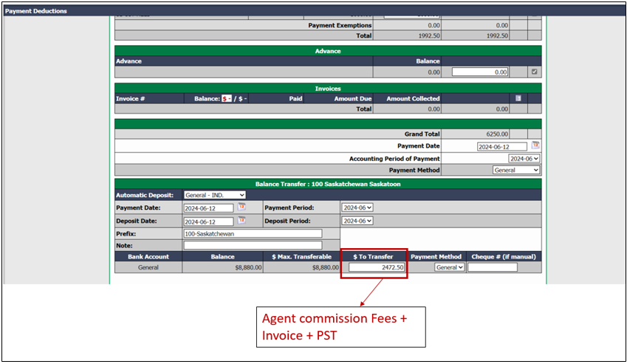The image size is (627, 364).
Task: Click the Cheque # input field
Action: 493,267
